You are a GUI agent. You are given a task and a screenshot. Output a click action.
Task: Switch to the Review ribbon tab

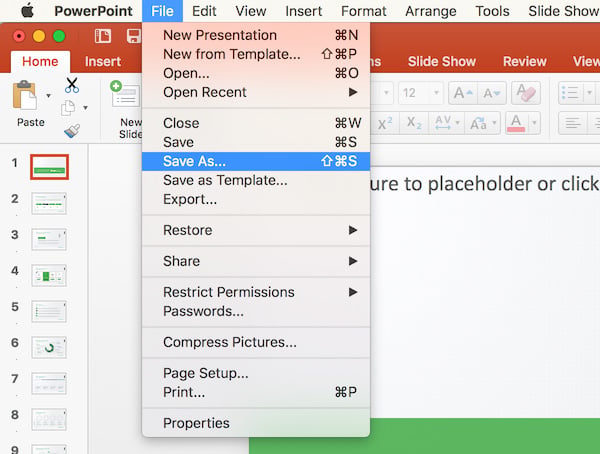(525, 62)
